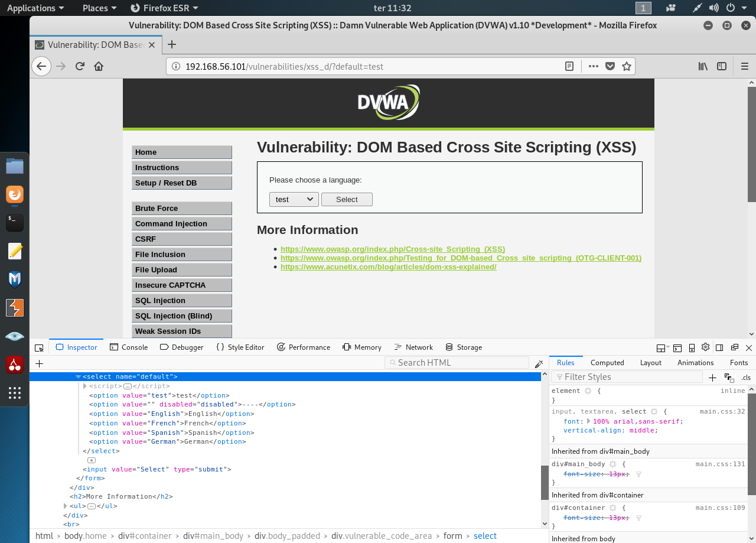Open the Command Injection page
This screenshot has width=756, height=543.
[x=182, y=224]
